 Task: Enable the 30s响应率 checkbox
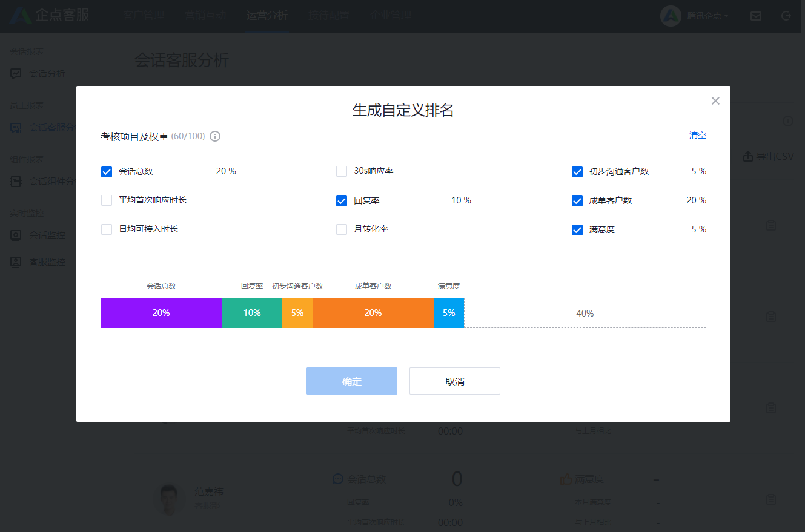pyautogui.click(x=342, y=171)
